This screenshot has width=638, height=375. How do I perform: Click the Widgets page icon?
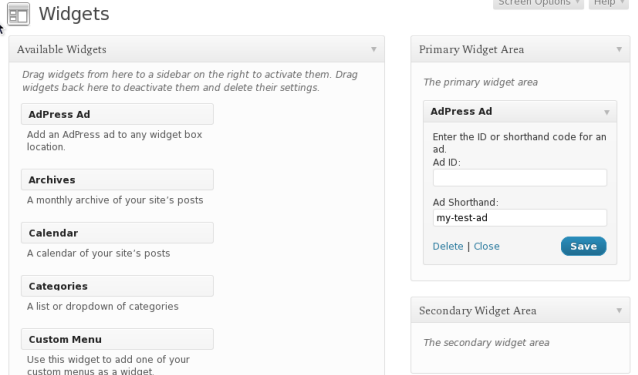click(18, 14)
